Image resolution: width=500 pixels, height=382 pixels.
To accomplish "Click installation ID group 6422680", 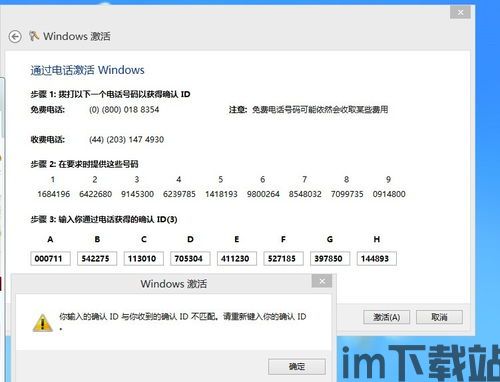I will click(x=96, y=194).
